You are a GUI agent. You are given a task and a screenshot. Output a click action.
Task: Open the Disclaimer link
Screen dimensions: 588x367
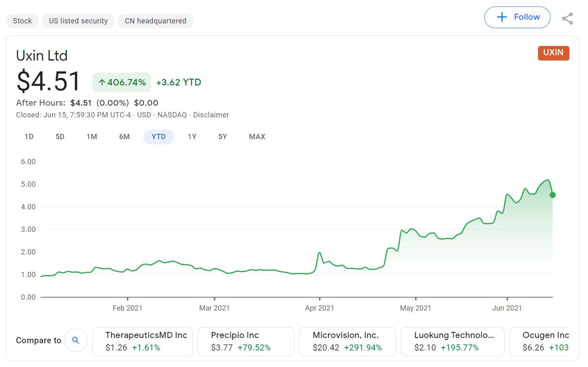click(x=211, y=115)
